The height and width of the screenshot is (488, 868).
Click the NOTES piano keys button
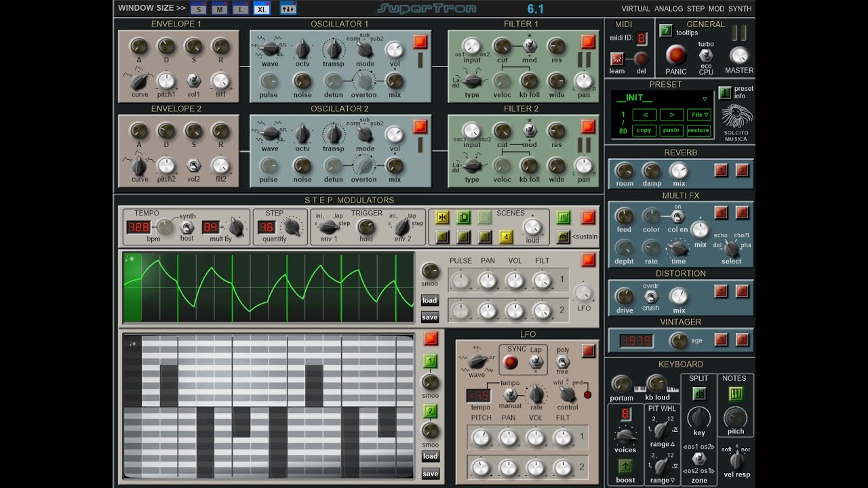[736, 393]
